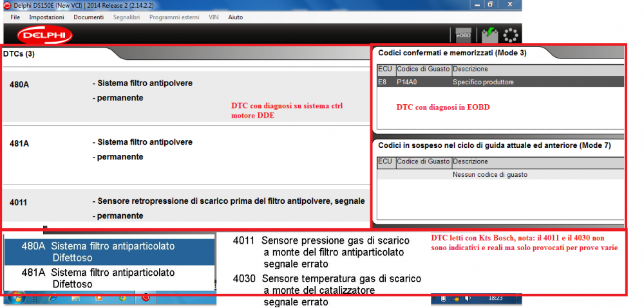
Task: Click the volume icon in system tray
Action: [x=468, y=298]
